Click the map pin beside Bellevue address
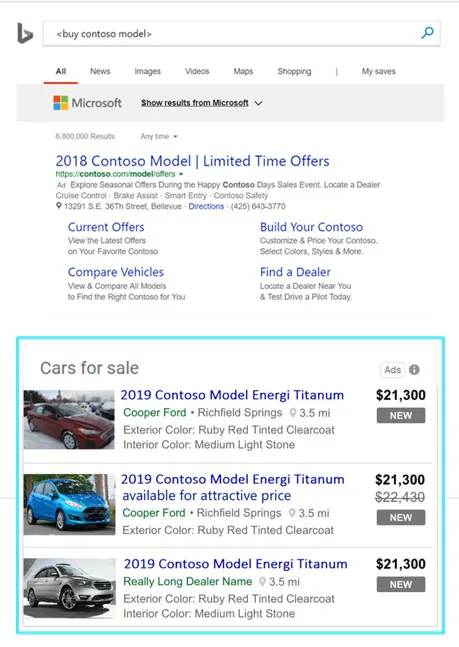459x647 pixels. click(59, 205)
